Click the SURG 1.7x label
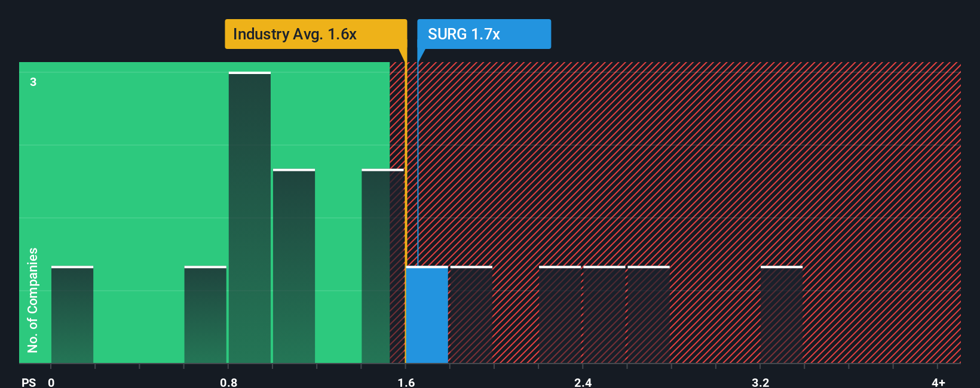980x388 pixels. [x=484, y=34]
